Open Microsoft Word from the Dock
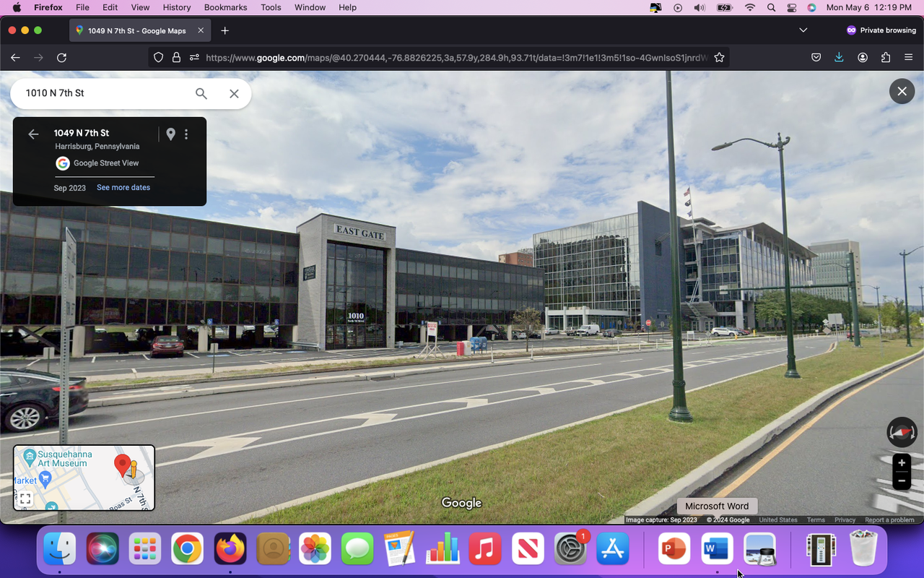Screen dimensions: 924x578 pyautogui.click(x=716, y=550)
